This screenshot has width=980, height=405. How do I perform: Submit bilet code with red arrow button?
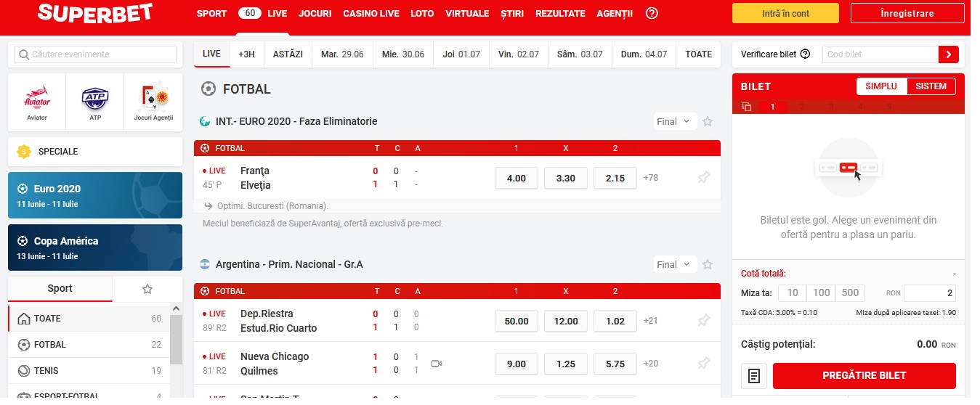tap(949, 54)
